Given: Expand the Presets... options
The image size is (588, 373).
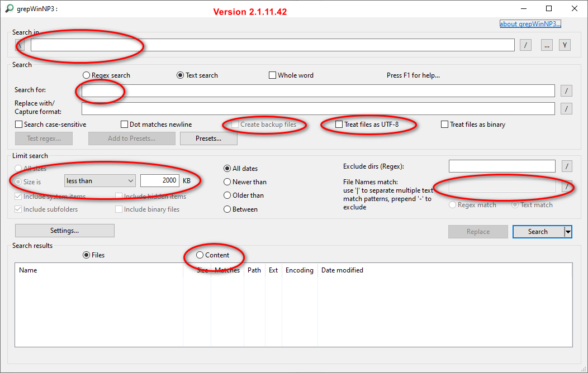Looking at the screenshot, I should click(x=208, y=138).
